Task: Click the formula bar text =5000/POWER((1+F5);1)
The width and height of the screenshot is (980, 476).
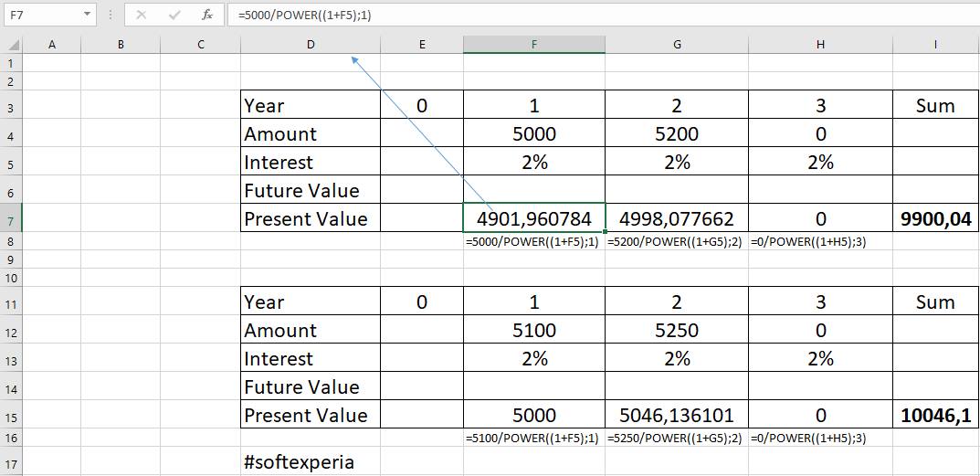Action: pyautogui.click(x=304, y=15)
